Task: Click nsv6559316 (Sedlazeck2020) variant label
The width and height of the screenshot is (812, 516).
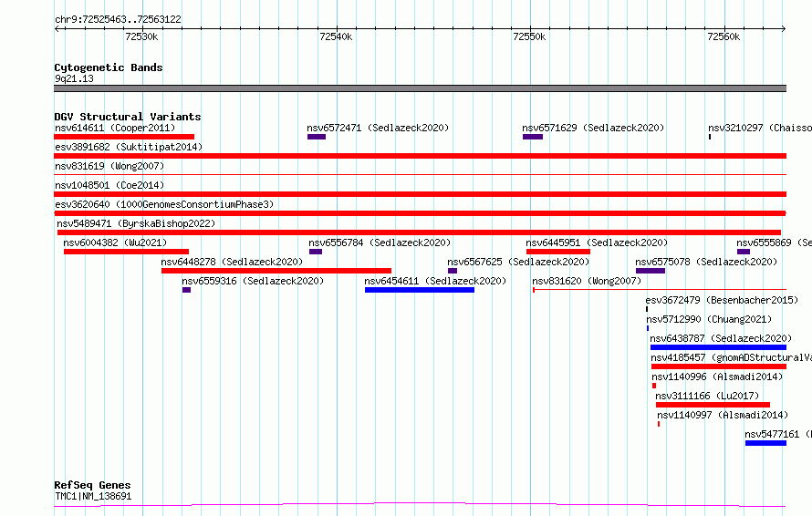Action: click(x=253, y=281)
